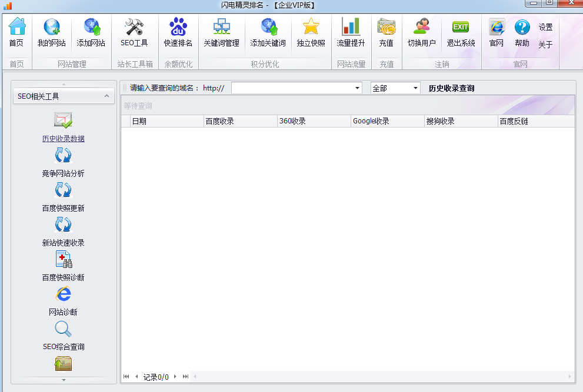Screen dimensions: 583x392
Task: Click the 历史收录查询 button
Action: (x=451, y=88)
